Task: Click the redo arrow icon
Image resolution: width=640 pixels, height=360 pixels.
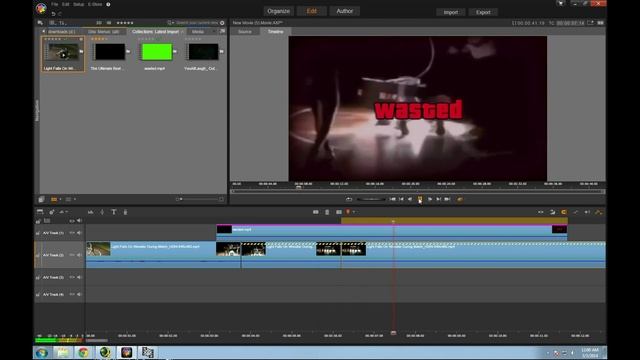Action: (60, 14)
